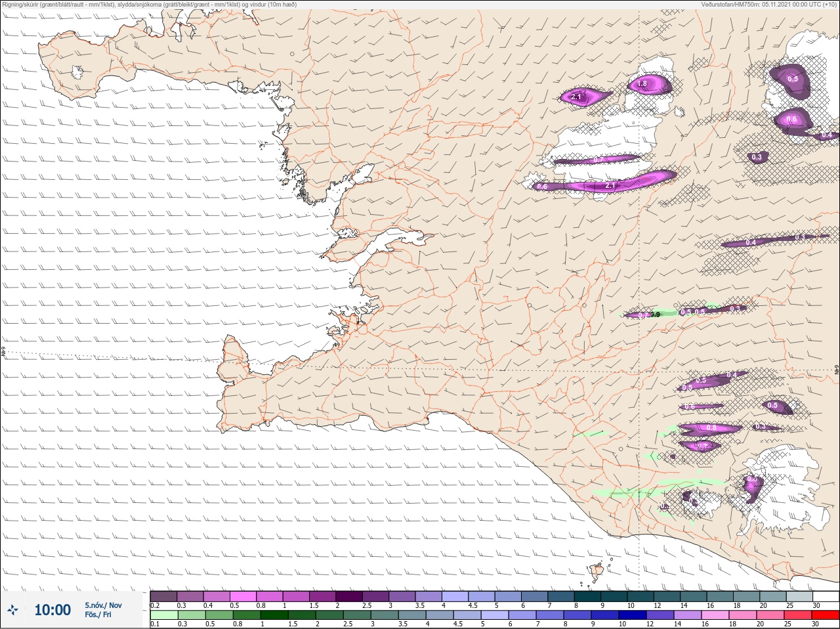This screenshot has width=840, height=629.
Task: Select the upper-scale swatch between 0.2 and 0.3
Action: tap(163, 596)
